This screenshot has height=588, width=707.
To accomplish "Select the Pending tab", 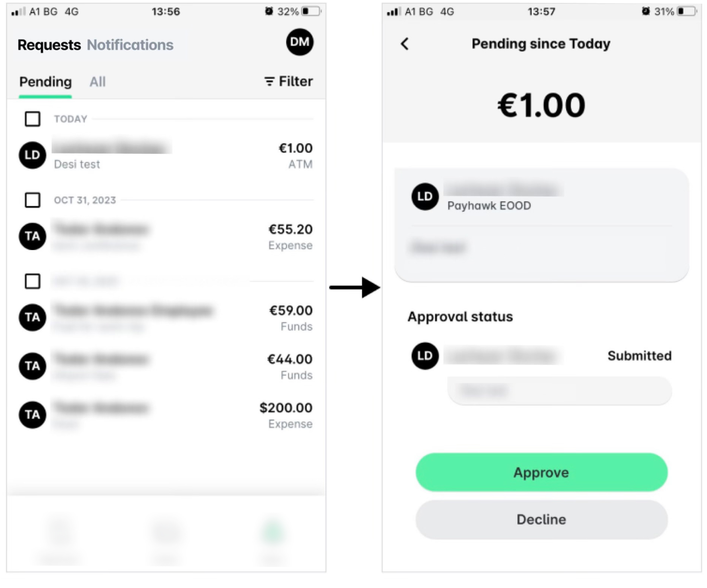I will point(45,82).
